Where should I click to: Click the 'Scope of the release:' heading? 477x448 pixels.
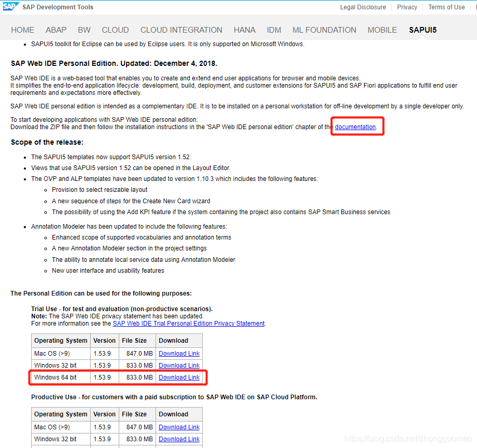[x=47, y=143]
